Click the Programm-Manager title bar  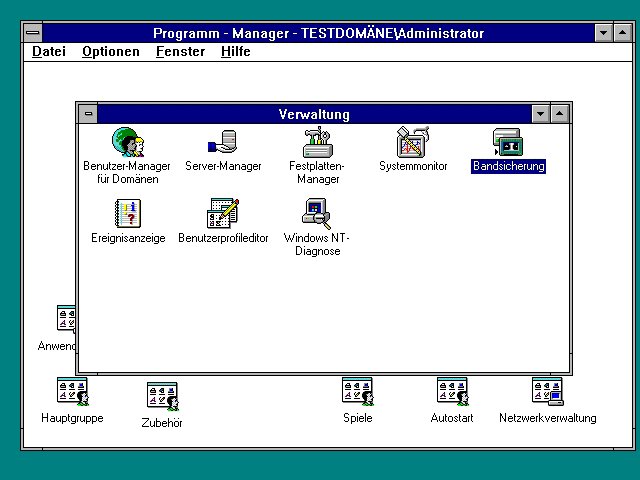tap(318, 33)
